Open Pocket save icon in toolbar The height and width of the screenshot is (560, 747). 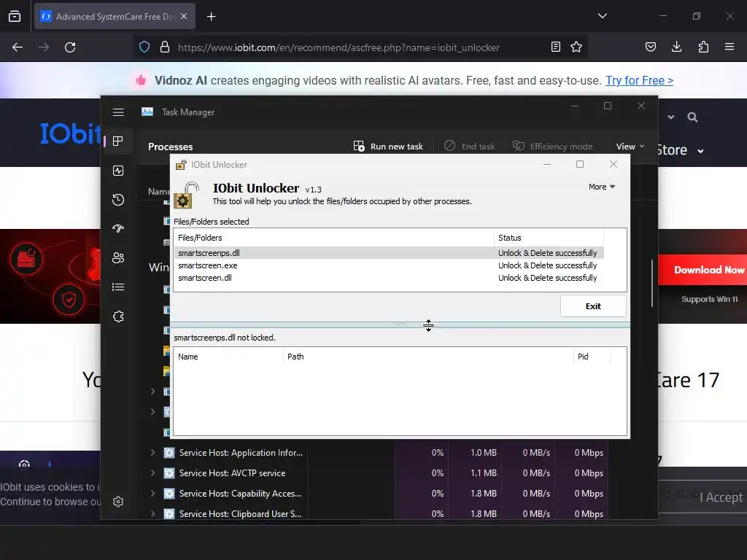point(650,47)
